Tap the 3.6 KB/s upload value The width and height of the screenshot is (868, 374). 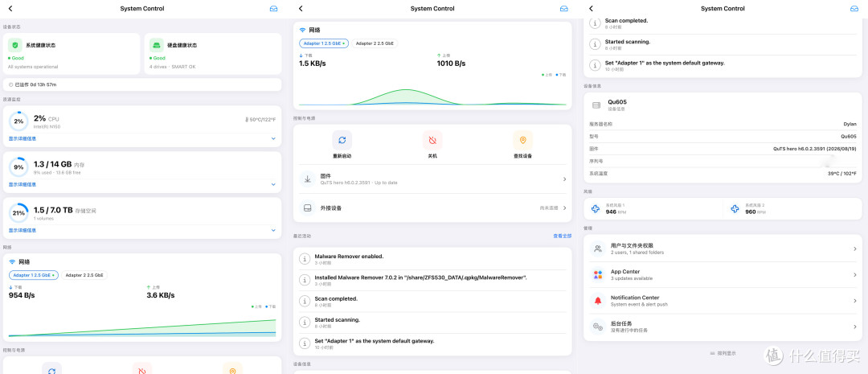tap(161, 295)
